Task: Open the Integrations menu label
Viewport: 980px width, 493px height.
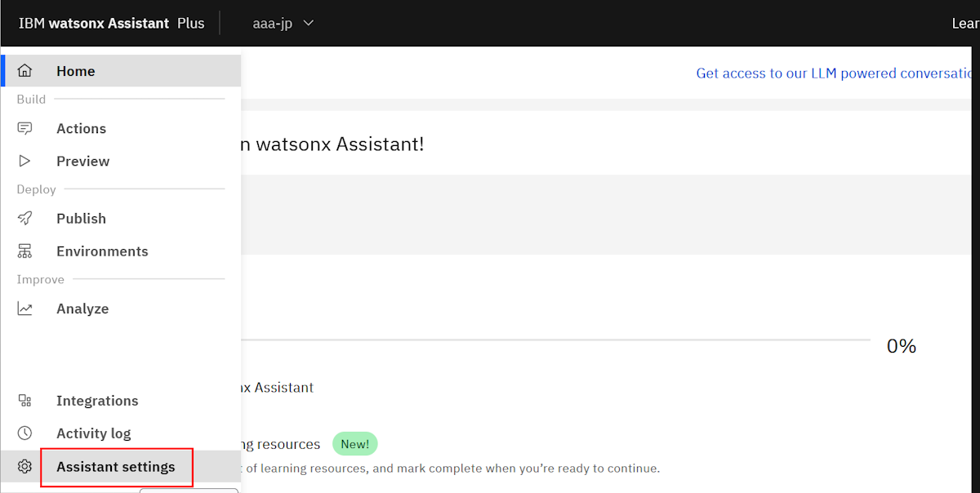Action: pos(97,401)
